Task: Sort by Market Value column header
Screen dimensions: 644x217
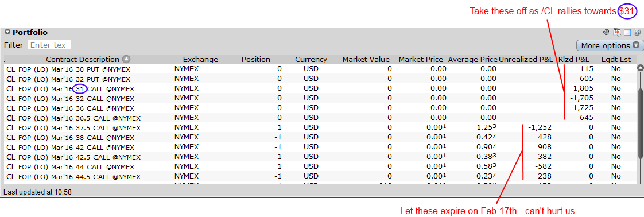Action: point(366,59)
